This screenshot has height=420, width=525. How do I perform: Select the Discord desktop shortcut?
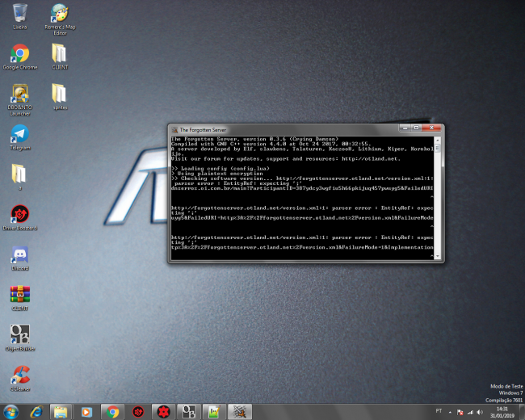click(x=19, y=258)
